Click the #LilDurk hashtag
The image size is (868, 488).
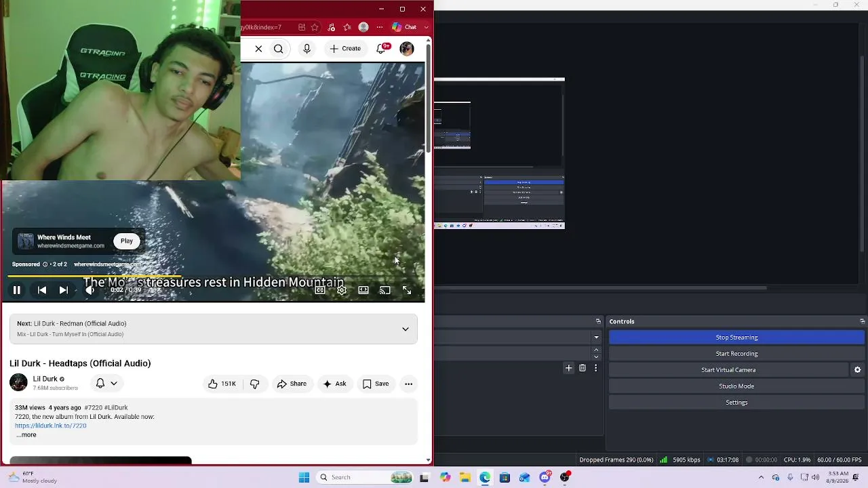[x=116, y=408]
